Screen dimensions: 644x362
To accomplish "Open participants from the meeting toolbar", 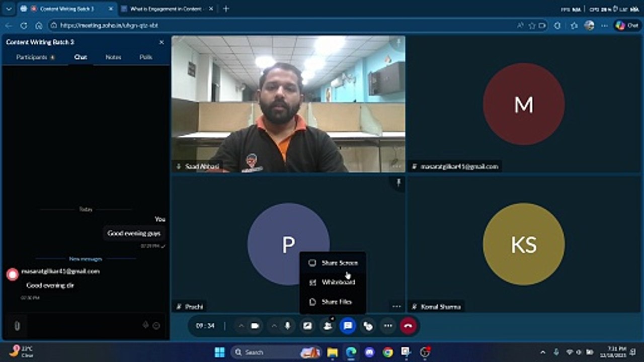I will 328,326.
